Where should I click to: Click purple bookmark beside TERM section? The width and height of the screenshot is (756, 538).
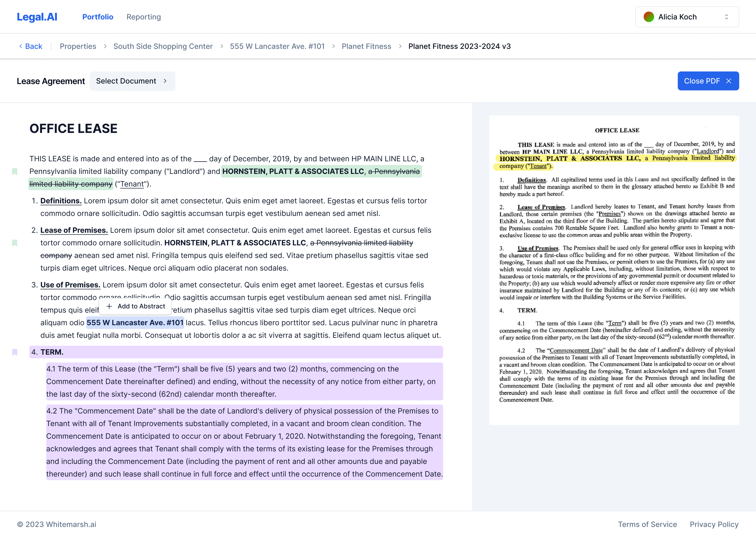coord(14,352)
